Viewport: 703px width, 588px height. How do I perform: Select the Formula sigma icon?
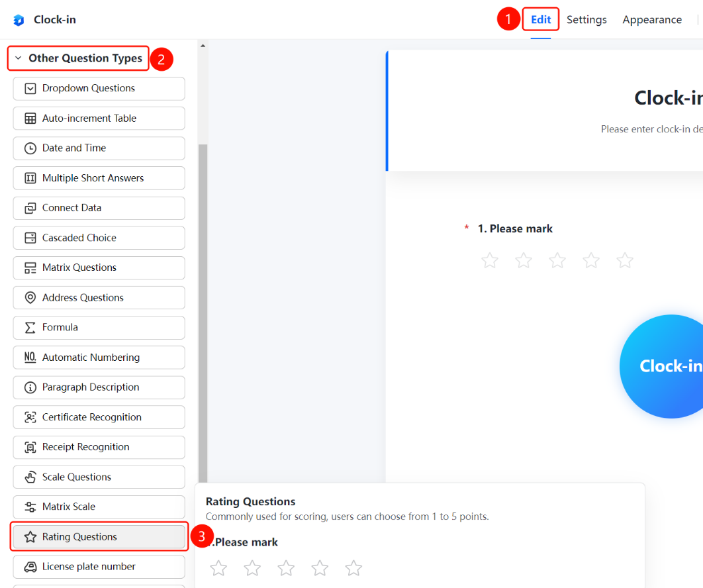pyautogui.click(x=30, y=327)
